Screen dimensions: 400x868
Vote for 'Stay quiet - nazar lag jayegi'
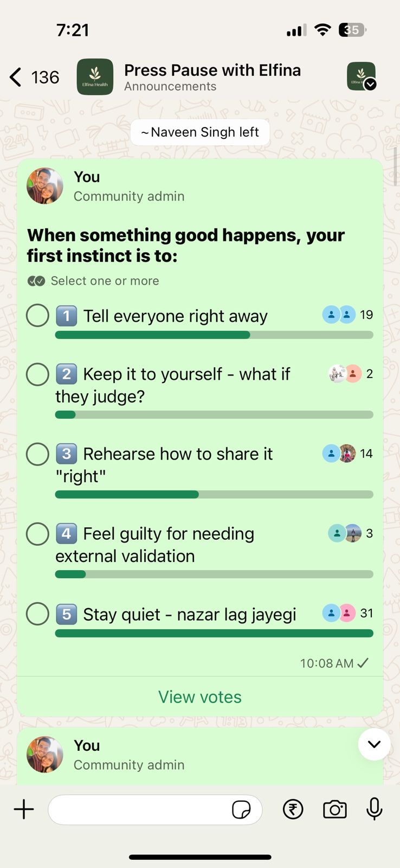coord(37,614)
